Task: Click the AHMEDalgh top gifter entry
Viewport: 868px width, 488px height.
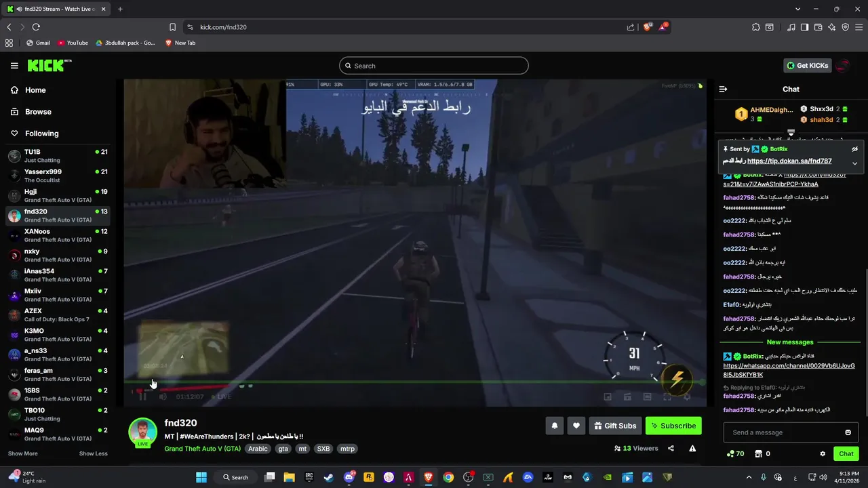Action: point(763,114)
